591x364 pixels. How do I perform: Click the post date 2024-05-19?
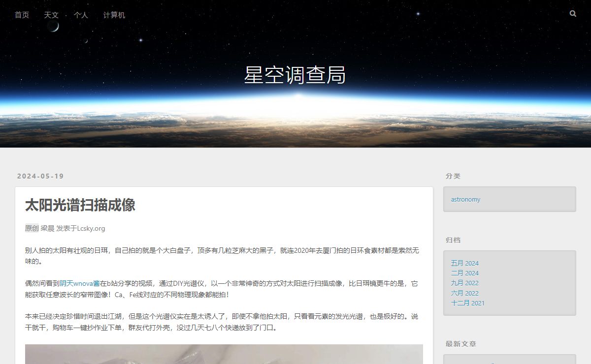(x=40, y=176)
